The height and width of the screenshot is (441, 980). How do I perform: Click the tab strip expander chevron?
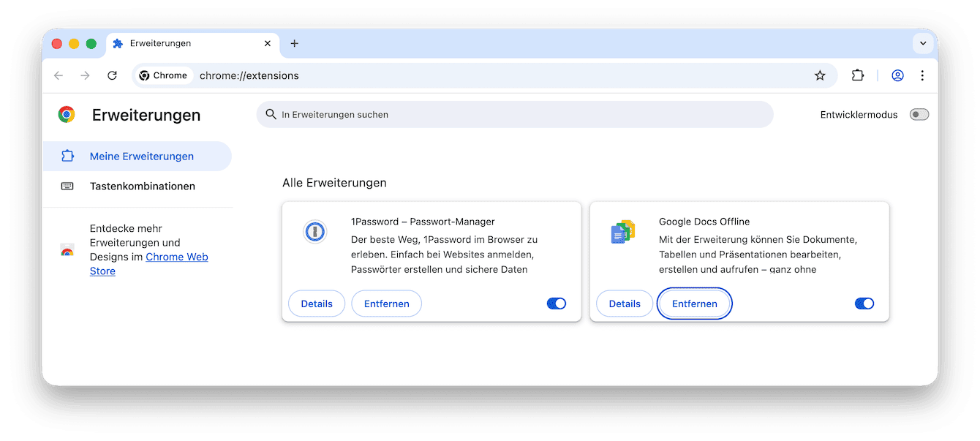pyautogui.click(x=923, y=43)
